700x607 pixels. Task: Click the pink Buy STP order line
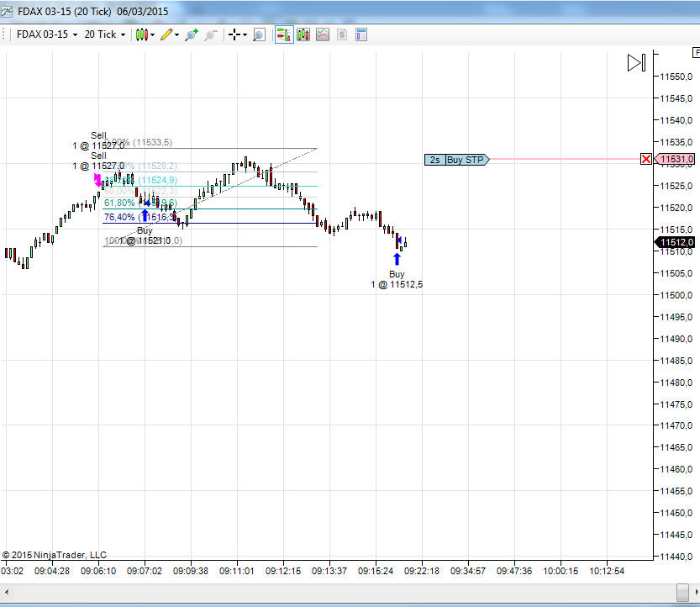565,159
